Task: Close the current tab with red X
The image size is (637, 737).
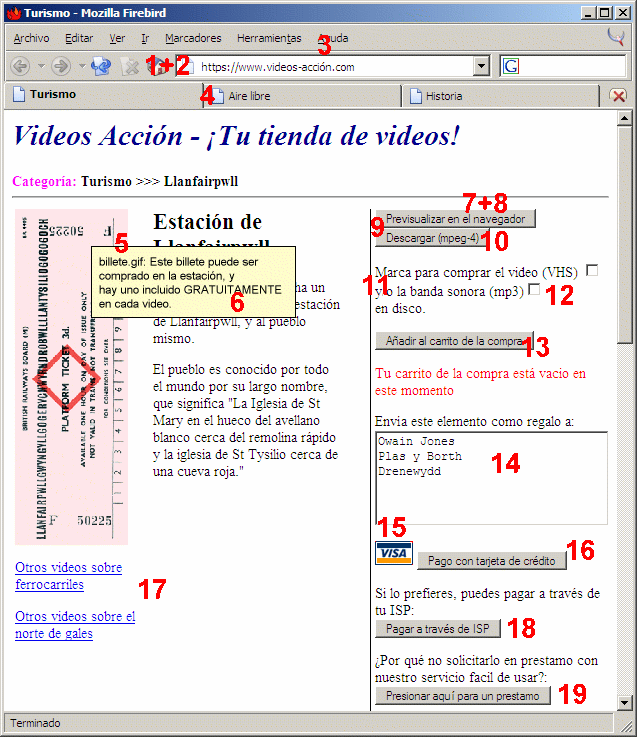Action: (618, 96)
